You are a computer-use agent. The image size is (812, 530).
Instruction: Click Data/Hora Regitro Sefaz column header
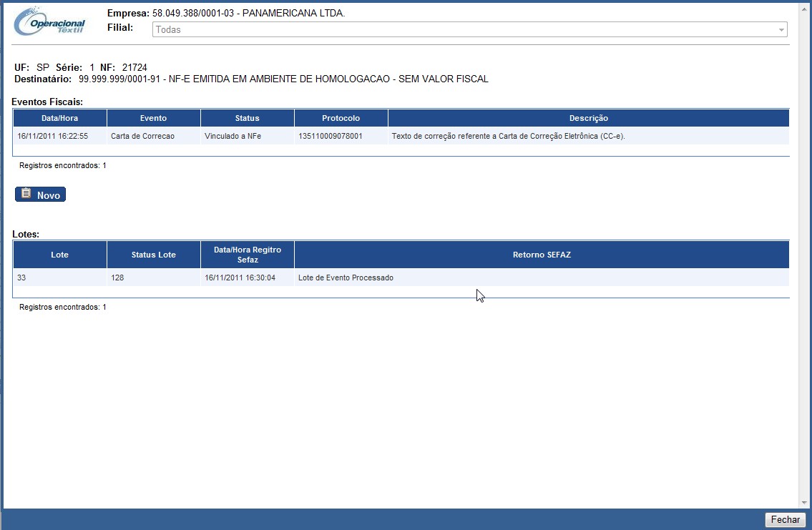247,255
